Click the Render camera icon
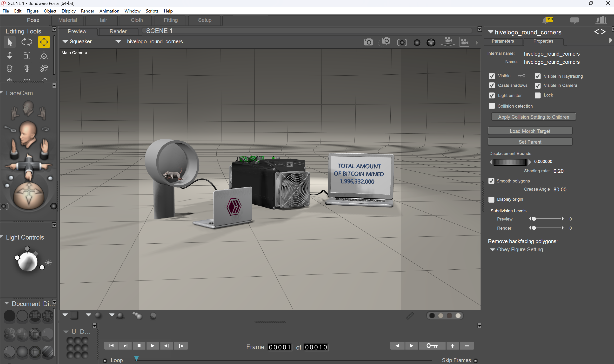The width and height of the screenshot is (614, 364). [368, 42]
